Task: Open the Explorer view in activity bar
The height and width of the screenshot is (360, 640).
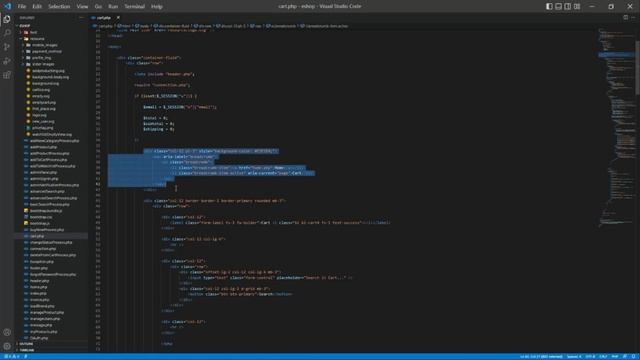Action: pos(7,19)
